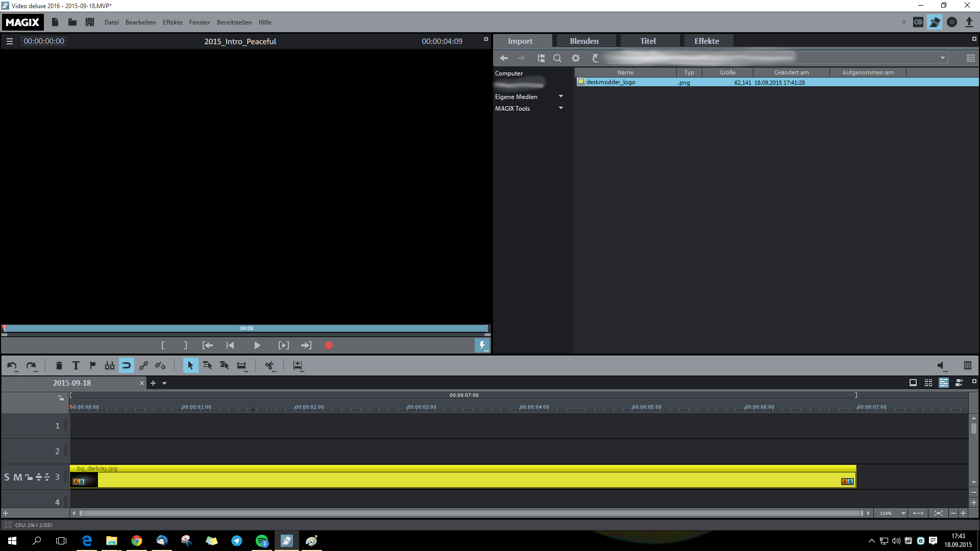Click the insert mode icon in timeline toolbar
This screenshot has width=980, height=551.
[298, 365]
